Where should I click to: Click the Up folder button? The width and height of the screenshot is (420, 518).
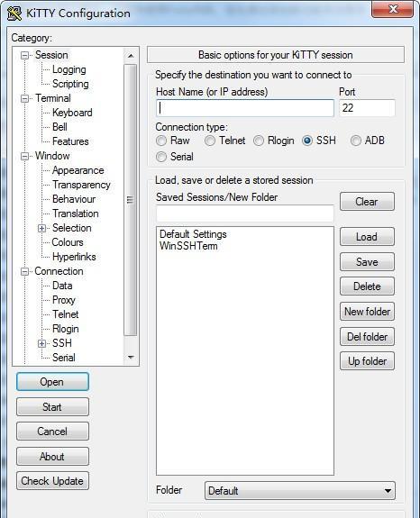pos(367,361)
